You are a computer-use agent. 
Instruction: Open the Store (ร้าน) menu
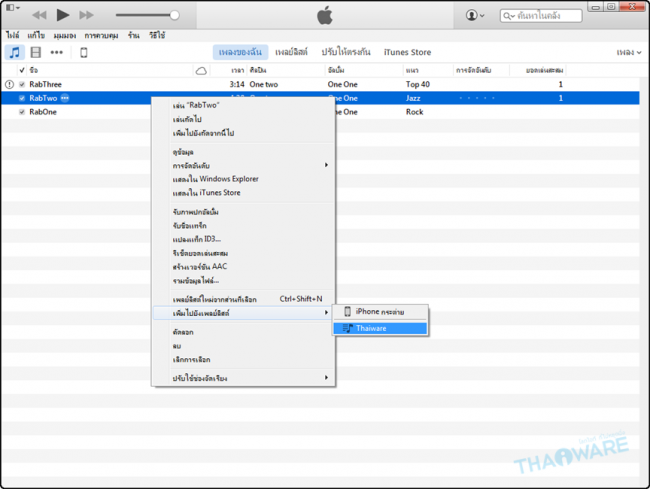(133, 36)
